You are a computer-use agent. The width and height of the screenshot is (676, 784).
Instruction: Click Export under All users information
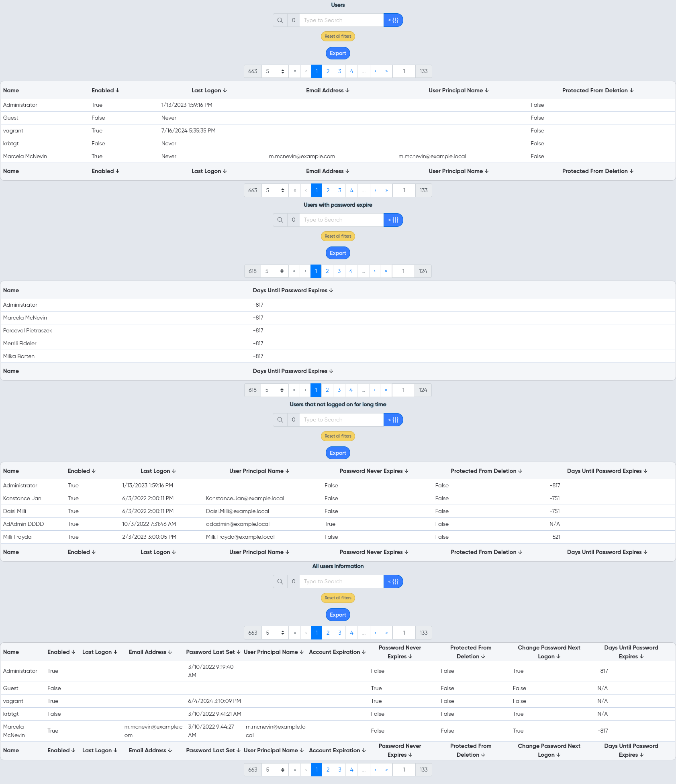coord(338,615)
